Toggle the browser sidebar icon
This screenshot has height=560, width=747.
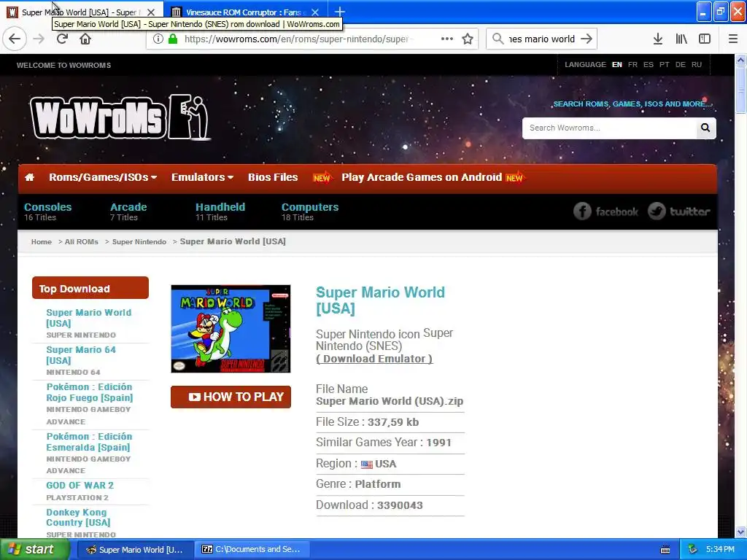(705, 39)
